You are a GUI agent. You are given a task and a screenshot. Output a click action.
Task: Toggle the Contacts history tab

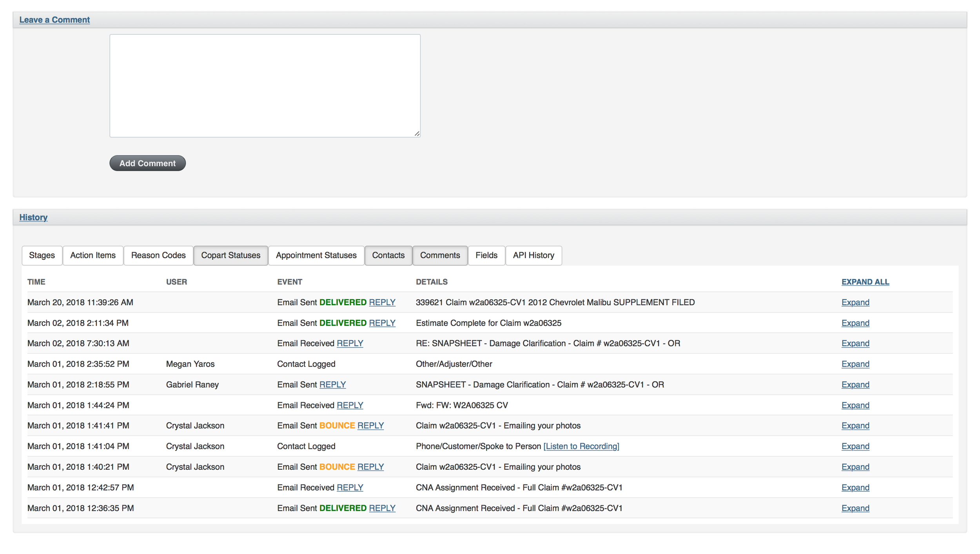pos(388,255)
